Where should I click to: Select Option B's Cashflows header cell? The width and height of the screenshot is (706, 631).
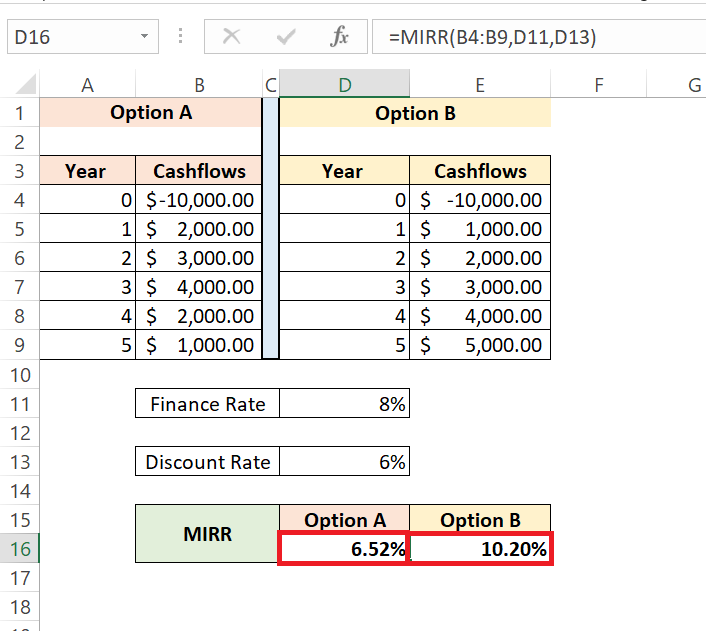point(480,170)
